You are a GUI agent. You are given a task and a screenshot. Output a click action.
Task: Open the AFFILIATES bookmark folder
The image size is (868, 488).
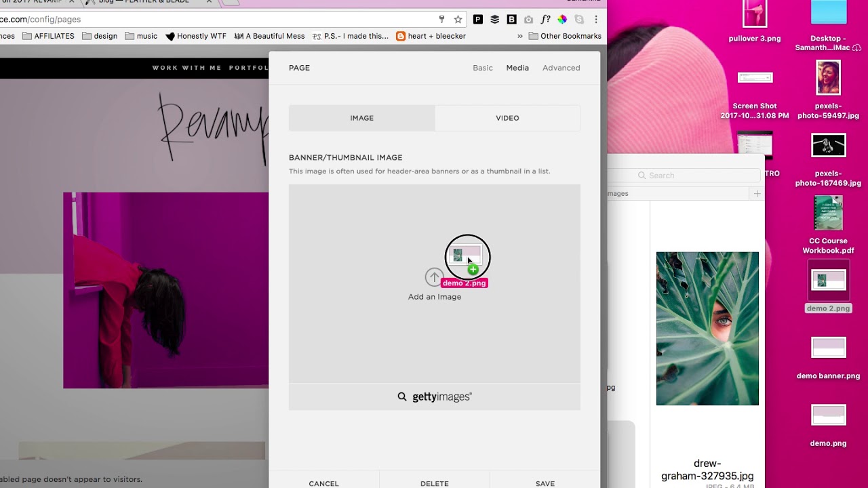click(48, 36)
